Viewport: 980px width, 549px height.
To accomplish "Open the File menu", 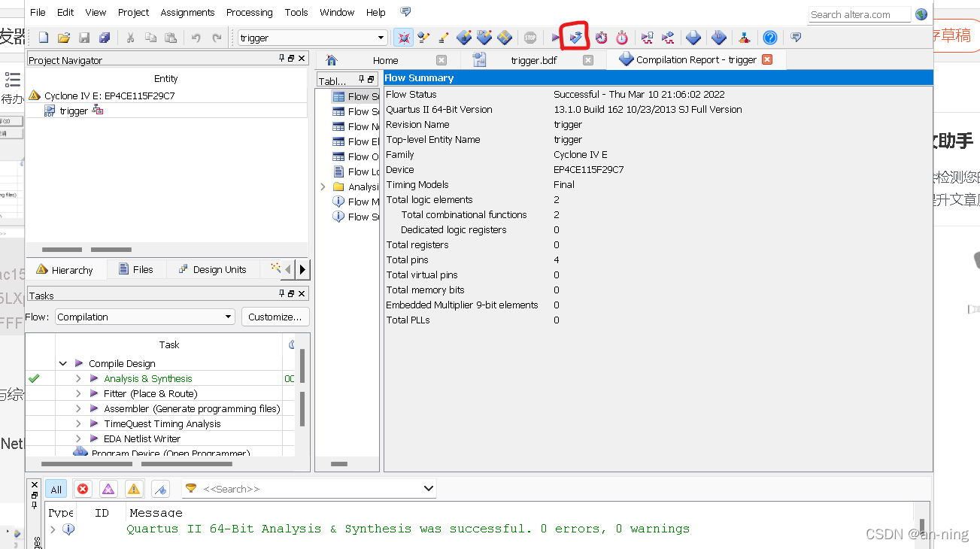I will coord(38,12).
